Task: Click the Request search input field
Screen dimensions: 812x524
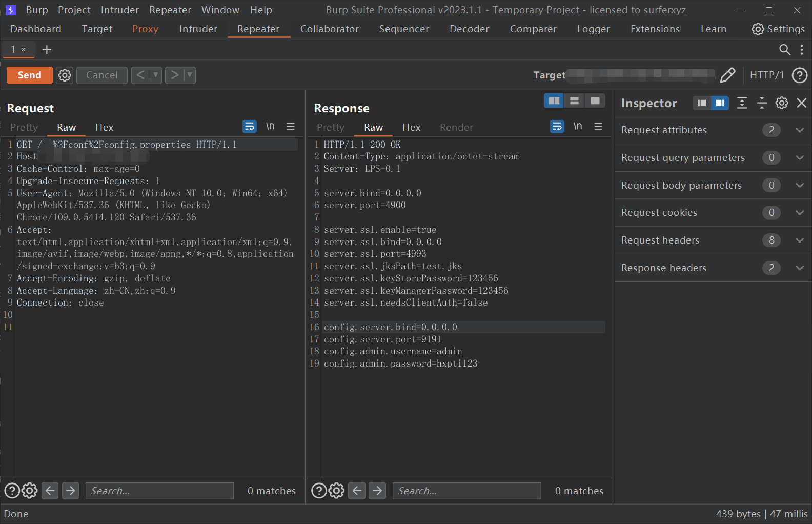Action: click(x=159, y=491)
